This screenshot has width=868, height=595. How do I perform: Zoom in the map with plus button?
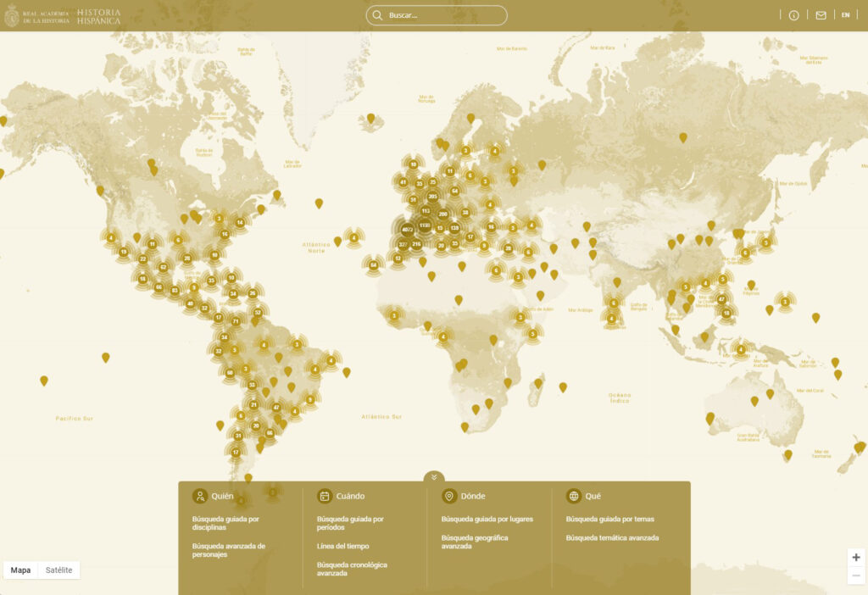(856, 557)
